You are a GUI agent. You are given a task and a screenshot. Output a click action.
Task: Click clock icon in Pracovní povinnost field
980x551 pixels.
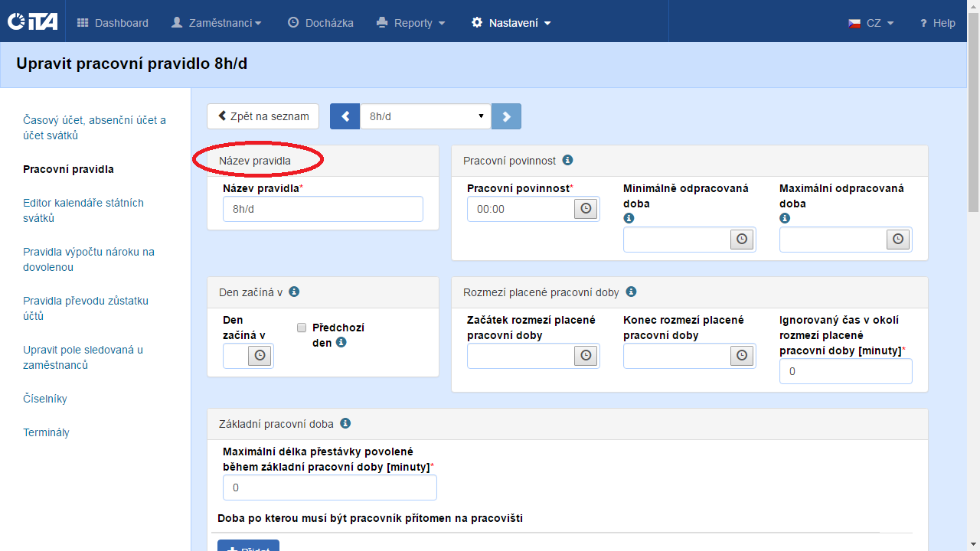pos(586,209)
